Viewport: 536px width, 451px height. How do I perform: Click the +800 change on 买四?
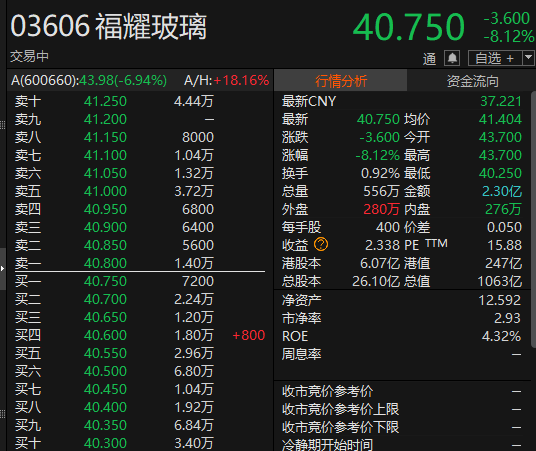[x=249, y=335]
